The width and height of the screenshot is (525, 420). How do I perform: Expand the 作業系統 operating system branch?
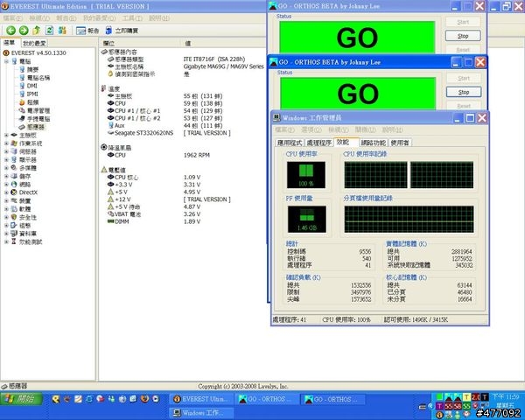tap(6, 143)
